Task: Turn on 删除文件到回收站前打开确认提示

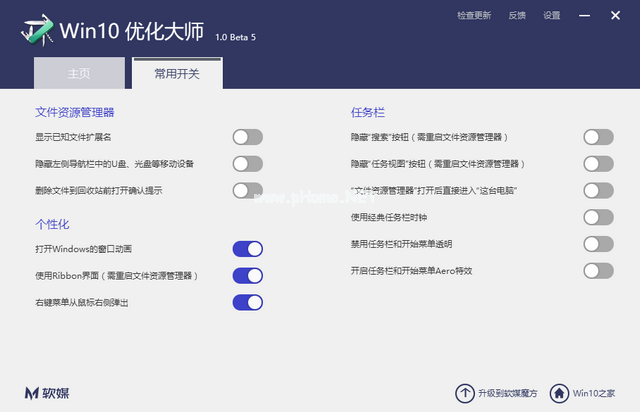Action: coord(247,190)
